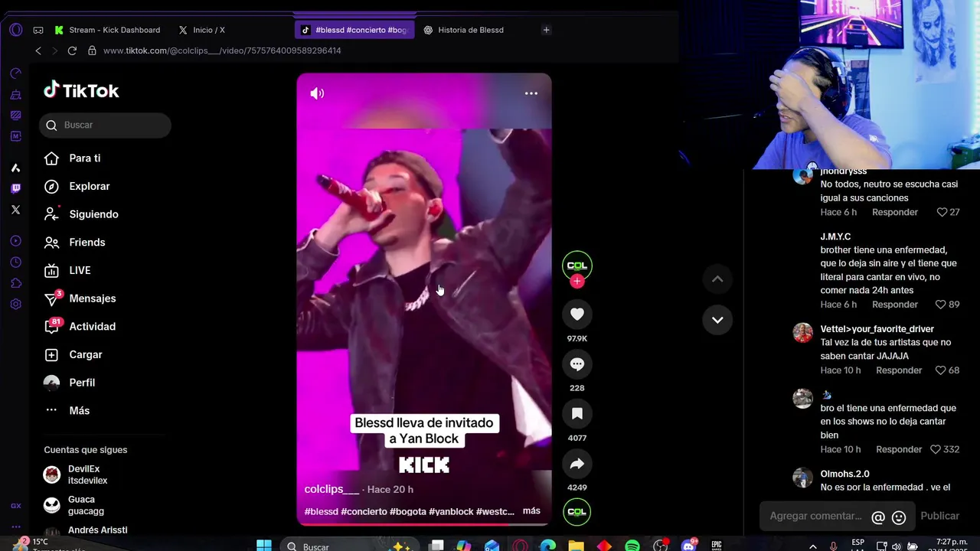This screenshot has width=980, height=551.
Task: Open the player icon in Opera sidebar
Action: point(15,241)
